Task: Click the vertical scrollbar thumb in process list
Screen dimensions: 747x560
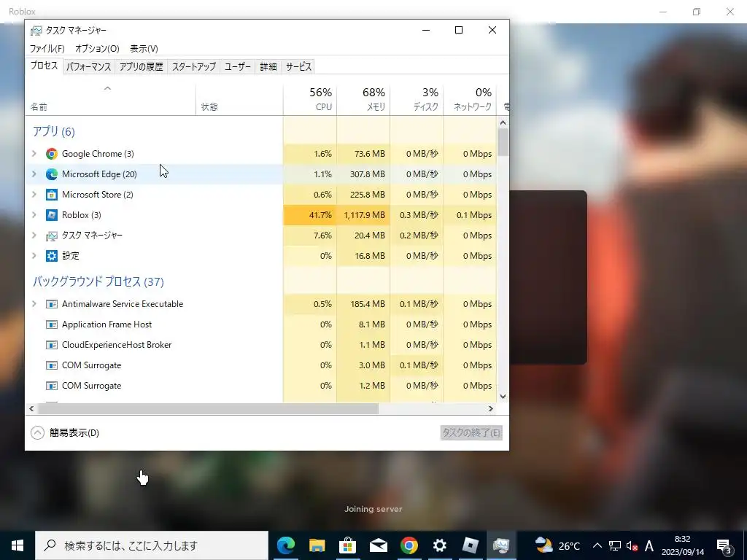Action: pos(503,142)
